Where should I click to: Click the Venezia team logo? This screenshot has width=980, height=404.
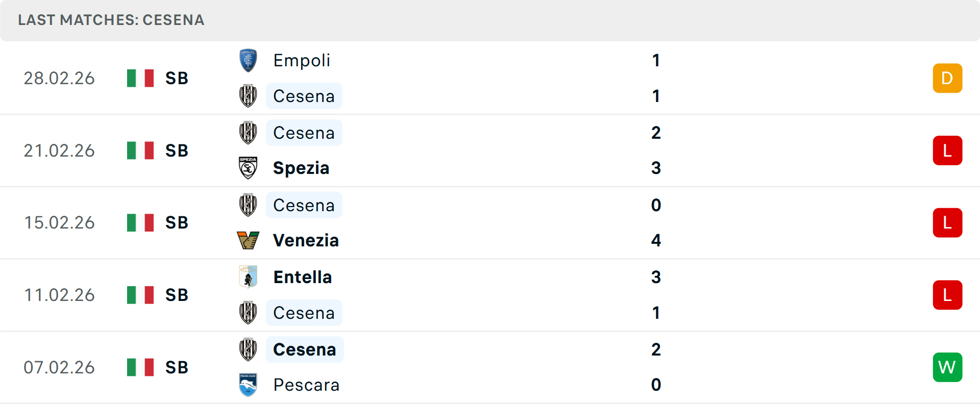pos(248,240)
